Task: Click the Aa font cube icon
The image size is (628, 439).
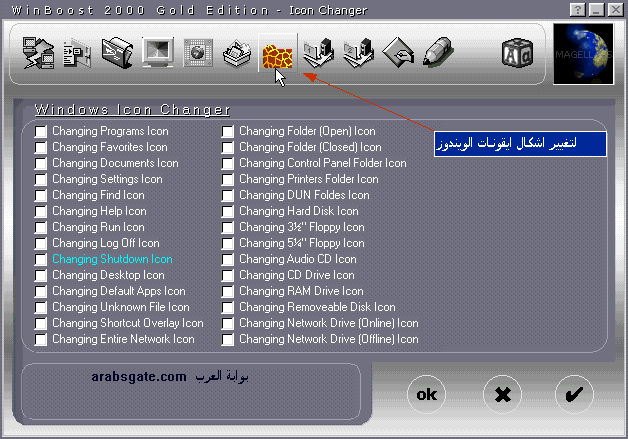Action: point(517,53)
